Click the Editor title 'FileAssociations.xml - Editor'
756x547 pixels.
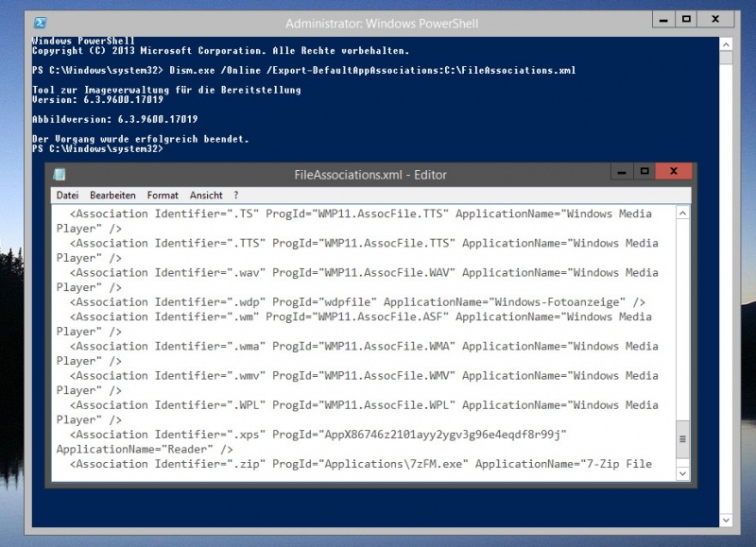pyautogui.click(x=370, y=175)
